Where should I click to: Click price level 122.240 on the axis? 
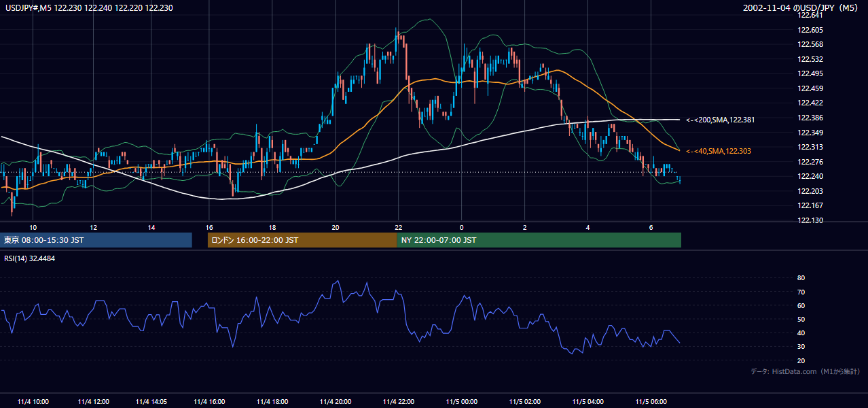tap(811, 177)
